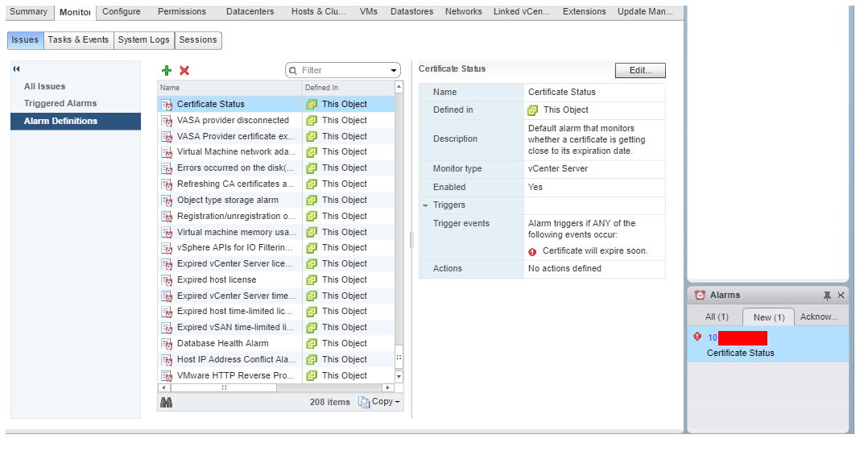Click the Edit... button
This screenshot has width=868, height=451.
640,70
